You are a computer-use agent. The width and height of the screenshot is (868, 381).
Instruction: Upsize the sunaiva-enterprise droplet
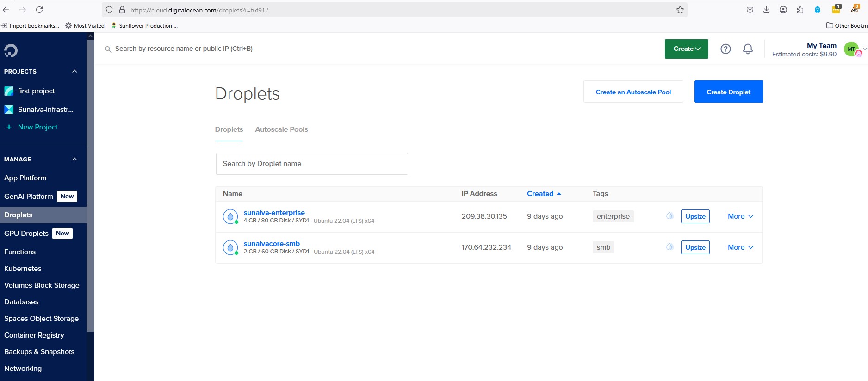click(x=695, y=216)
